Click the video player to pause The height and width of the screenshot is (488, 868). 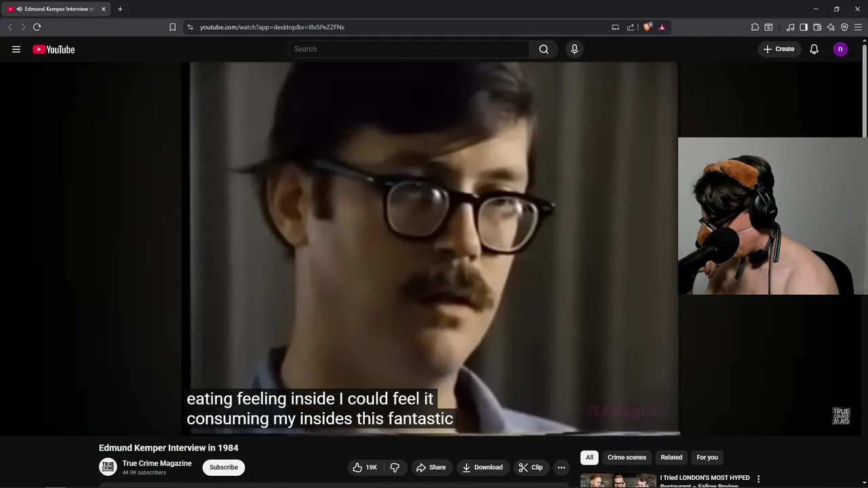pos(431,248)
